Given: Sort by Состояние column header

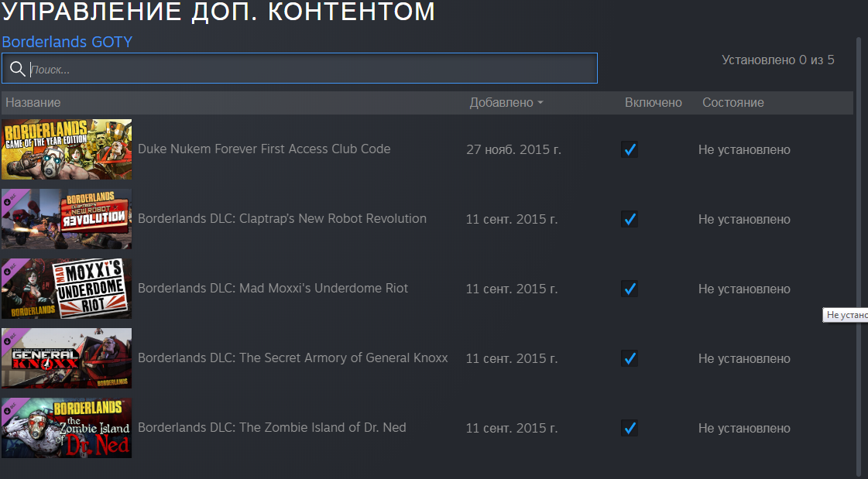Looking at the screenshot, I should click(x=733, y=102).
